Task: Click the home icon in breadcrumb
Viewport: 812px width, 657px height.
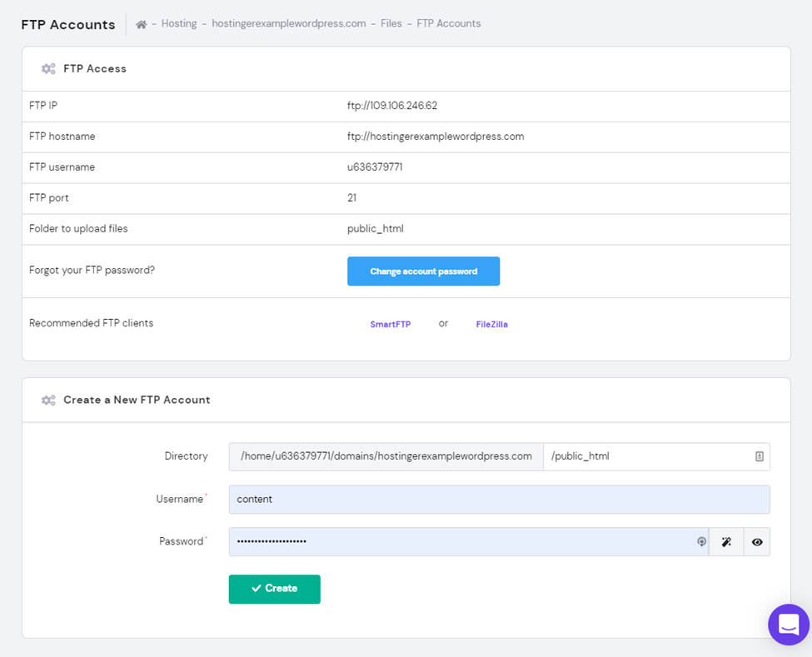Action: point(142,24)
